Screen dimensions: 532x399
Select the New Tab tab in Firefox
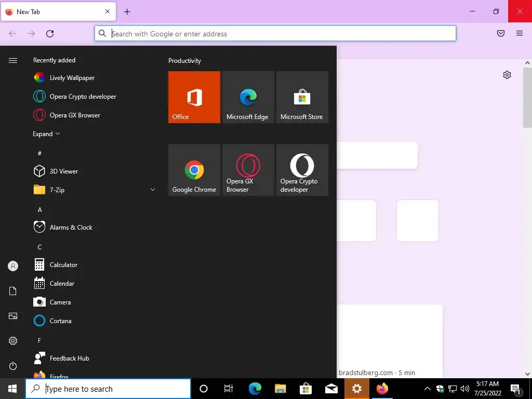[x=58, y=11]
